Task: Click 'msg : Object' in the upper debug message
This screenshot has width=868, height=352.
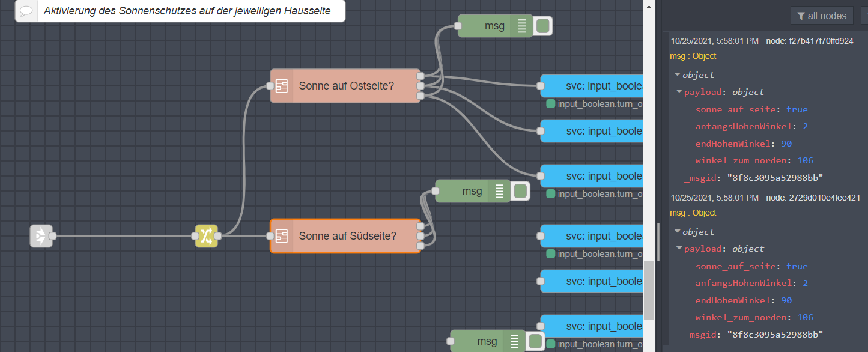Action: 693,56
